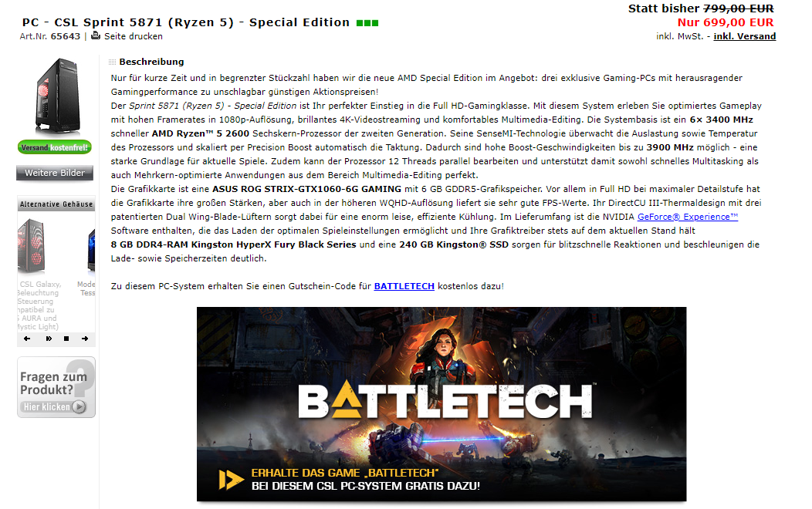Click the 240 GB Kingston SSD text
This screenshot has width=812, height=509.
click(x=454, y=244)
